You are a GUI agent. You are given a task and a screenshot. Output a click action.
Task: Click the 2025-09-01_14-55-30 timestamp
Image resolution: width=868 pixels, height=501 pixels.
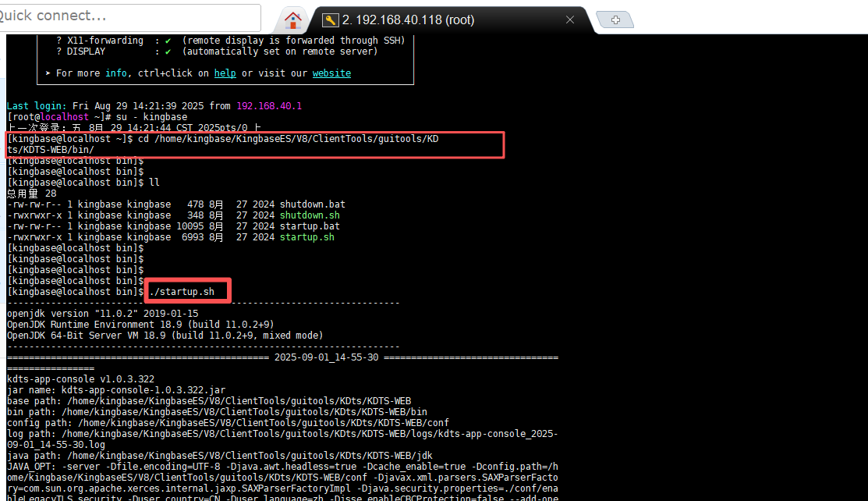coord(327,357)
